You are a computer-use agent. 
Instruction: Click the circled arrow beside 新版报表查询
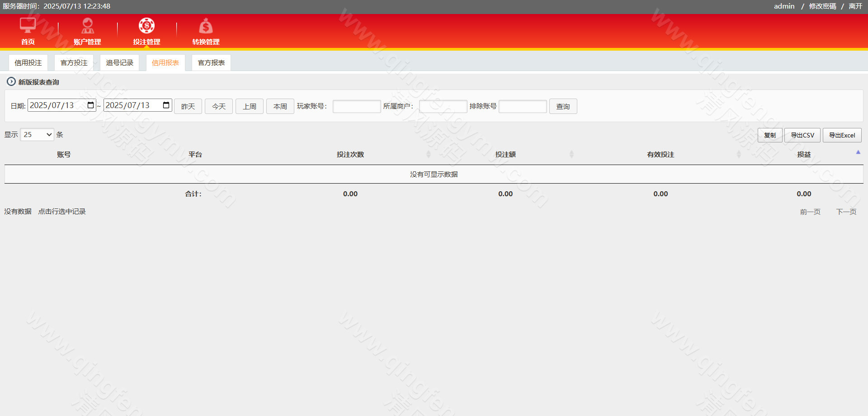point(11,82)
